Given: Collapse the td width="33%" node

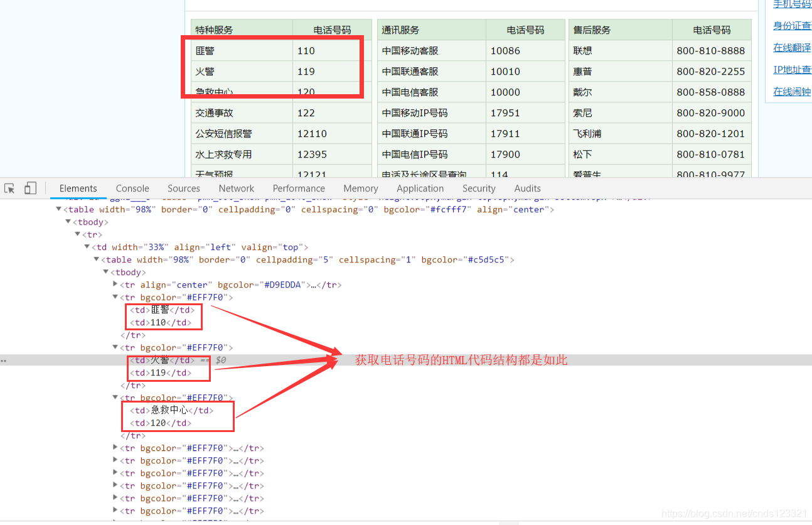Looking at the screenshot, I should tap(87, 247).
